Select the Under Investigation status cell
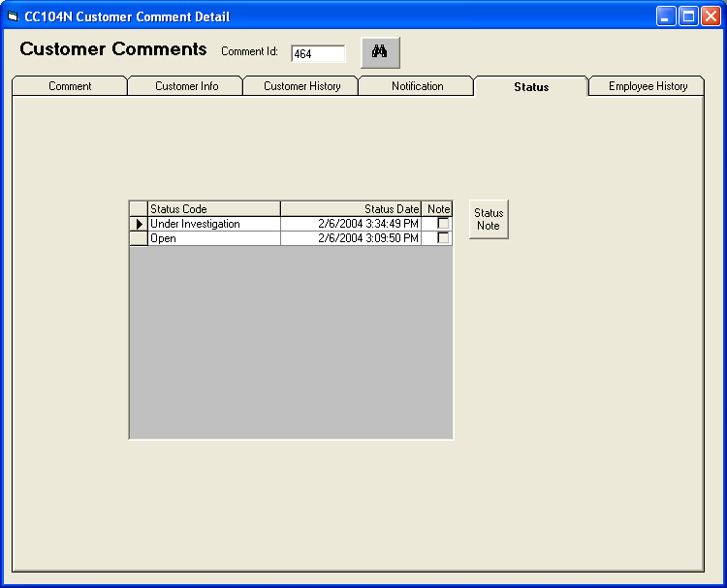This screenshot has height=588, width=727. click(x=213, y=224)
